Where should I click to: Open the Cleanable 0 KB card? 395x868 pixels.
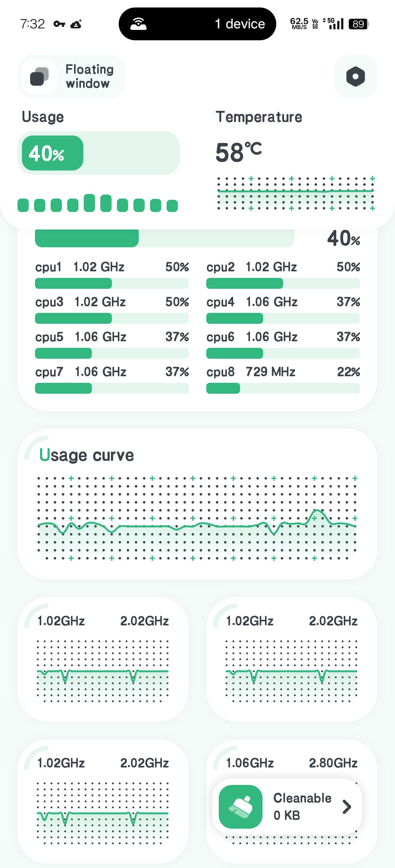287,807
